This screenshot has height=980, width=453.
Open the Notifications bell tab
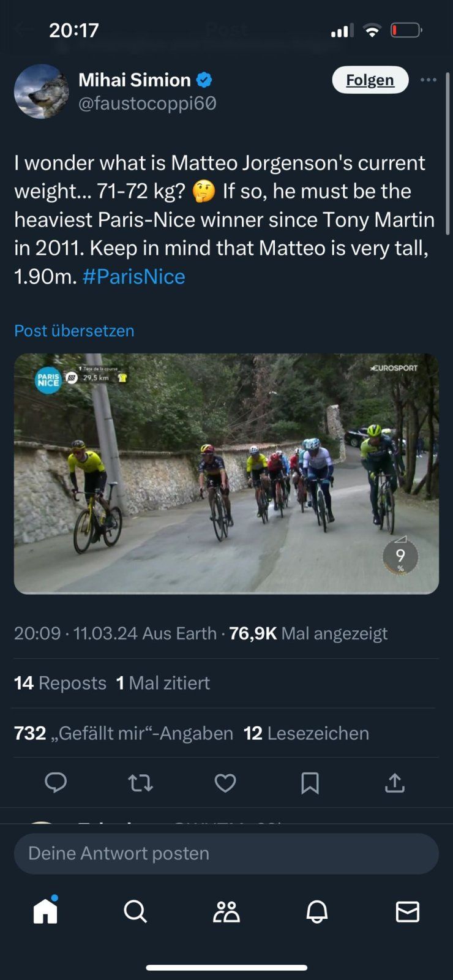tap(317, 911)
